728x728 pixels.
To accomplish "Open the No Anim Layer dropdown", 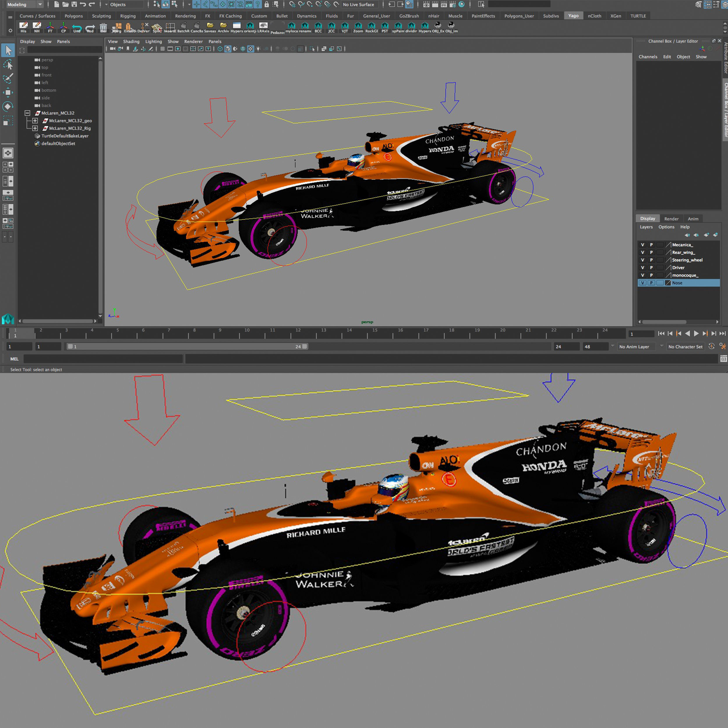I will 637,347.
